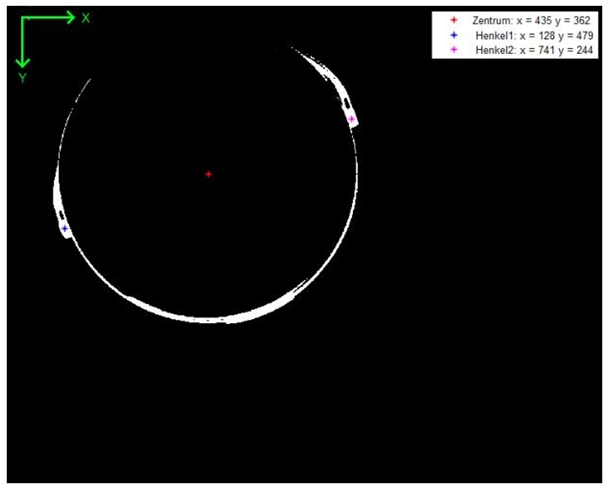Click the axes origin corner
609x489 pixels.
click(22, 18)
